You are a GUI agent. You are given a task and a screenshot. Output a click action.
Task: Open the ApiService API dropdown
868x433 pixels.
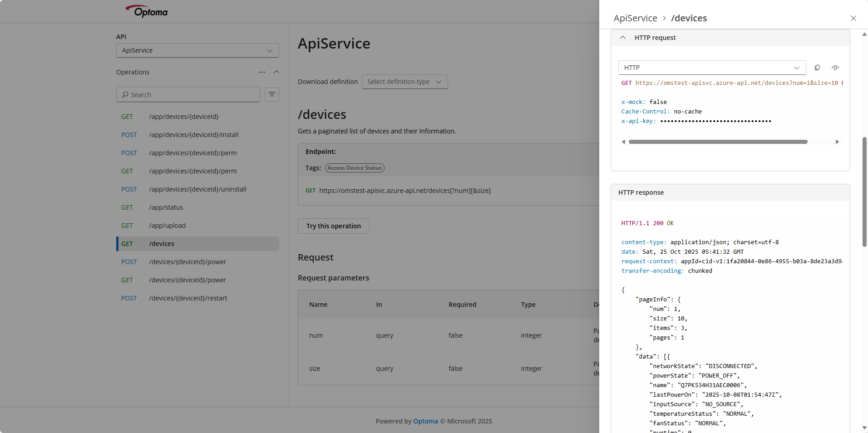point(197,50)
